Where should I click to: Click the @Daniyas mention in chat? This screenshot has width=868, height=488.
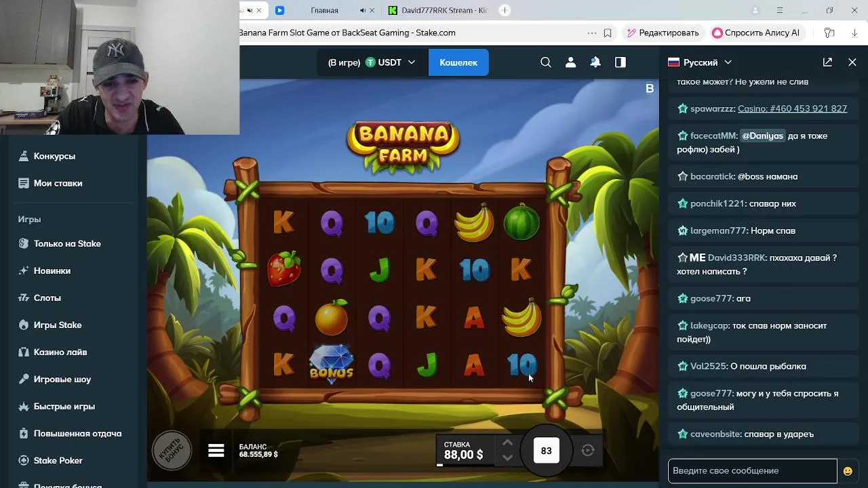(x=762, y=136)
